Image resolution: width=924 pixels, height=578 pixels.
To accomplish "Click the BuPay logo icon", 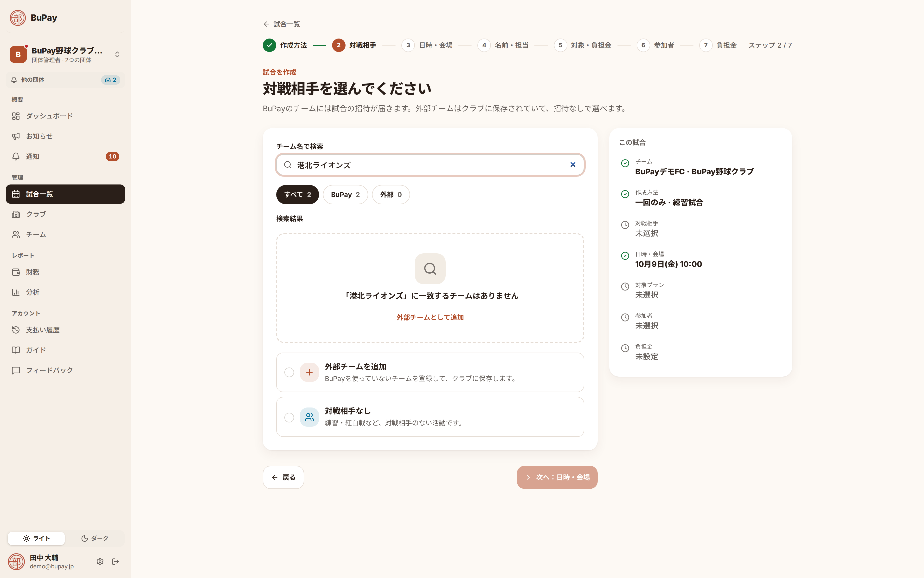I will [x=18, y=18].
